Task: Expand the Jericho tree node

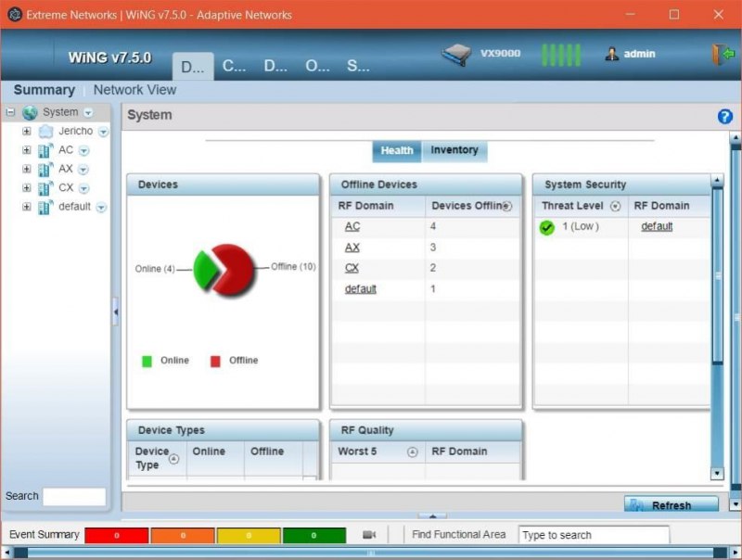Action: (27, 131)
